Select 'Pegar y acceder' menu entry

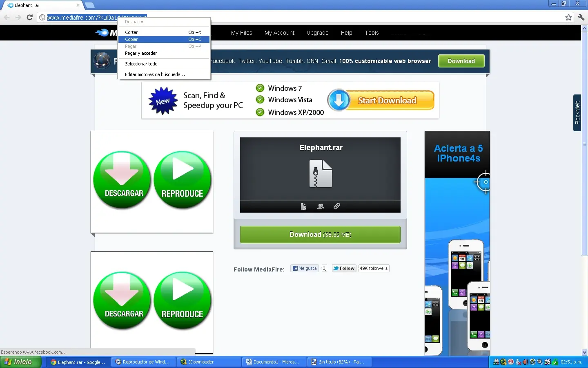click(x=164, y=53)
